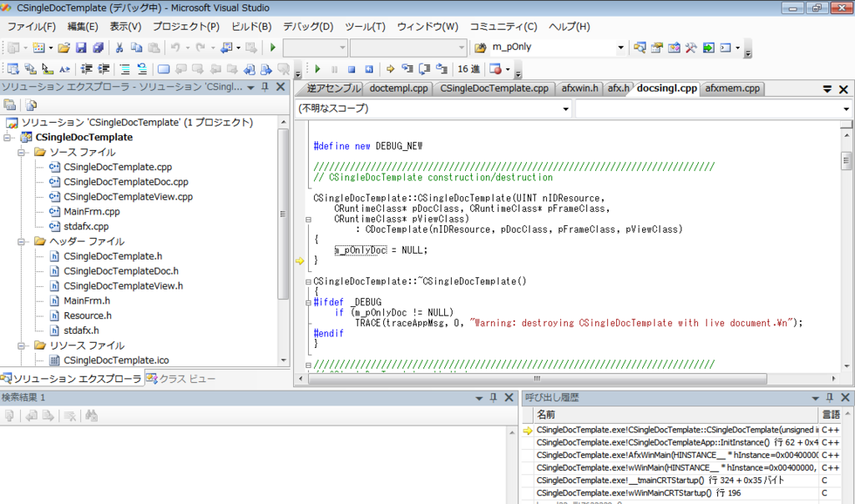This screenshot has height=504, width=855.
Task: Collapse the ソース ファイル folder
Action: tap(21, 152)
